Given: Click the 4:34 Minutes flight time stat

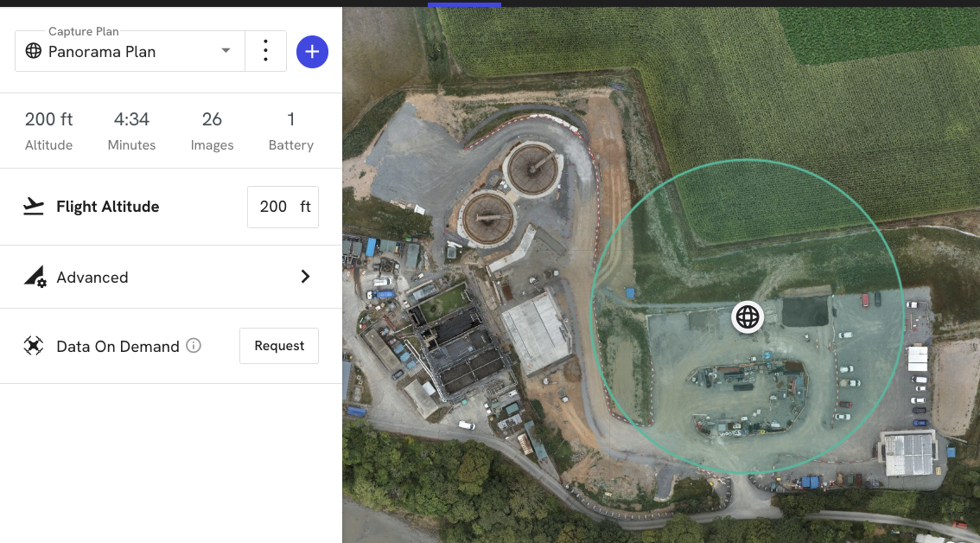Looking at the screenshot, I should (131, 131).
